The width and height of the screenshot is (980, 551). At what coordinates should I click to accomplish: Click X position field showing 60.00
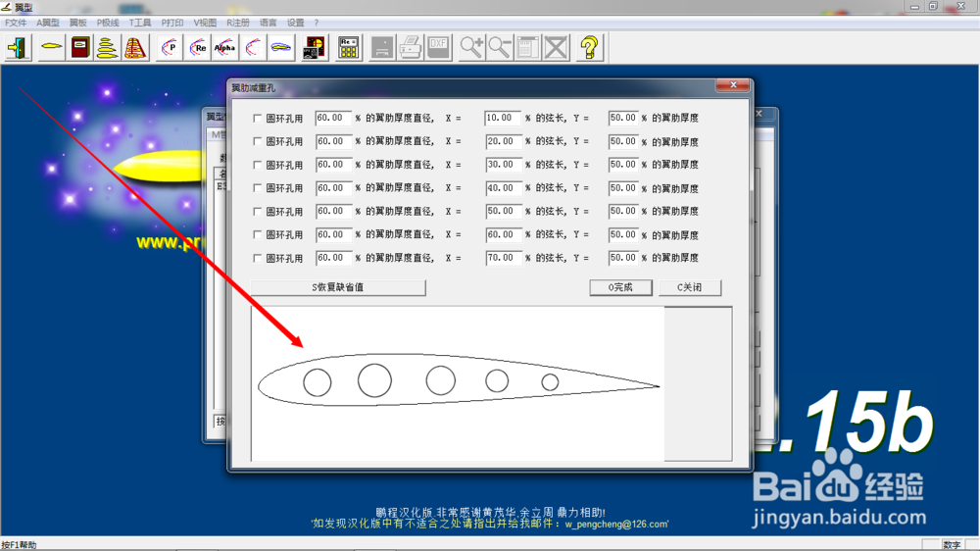click(x=503, y=234)
